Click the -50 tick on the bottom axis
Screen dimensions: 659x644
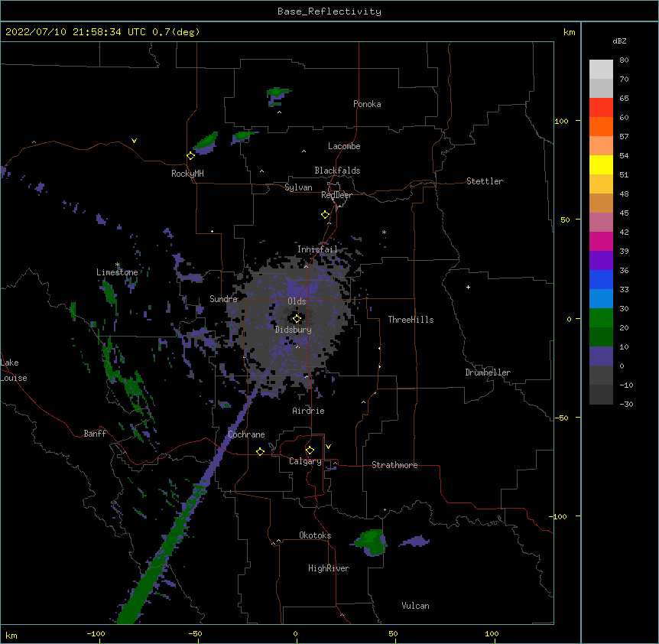[x=195, y=633]
